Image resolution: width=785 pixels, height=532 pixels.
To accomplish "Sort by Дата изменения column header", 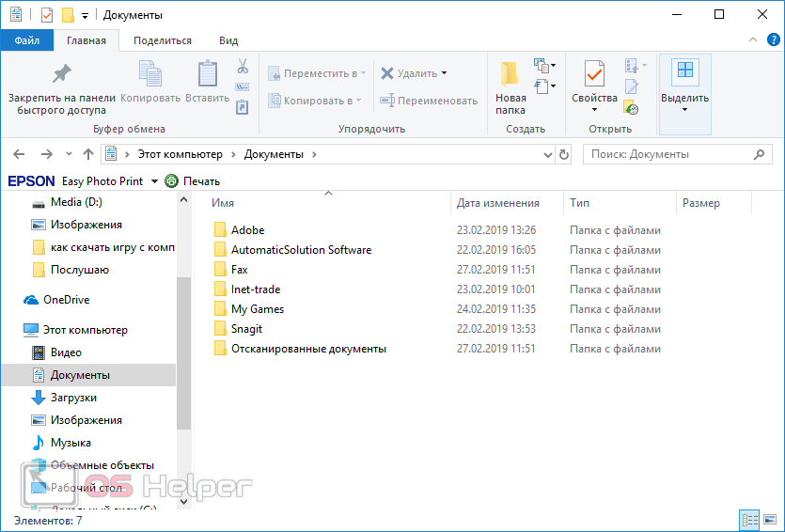I will pos(498,203).
